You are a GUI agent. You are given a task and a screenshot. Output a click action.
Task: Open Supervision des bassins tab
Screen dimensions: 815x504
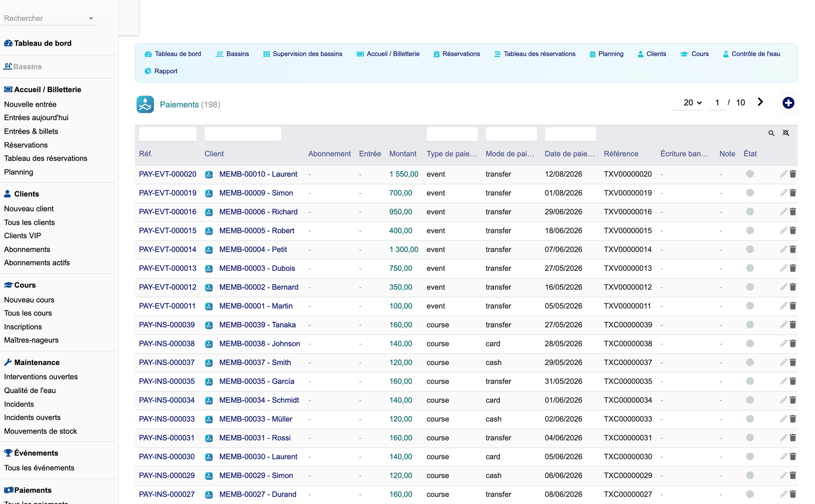(302, 54)
